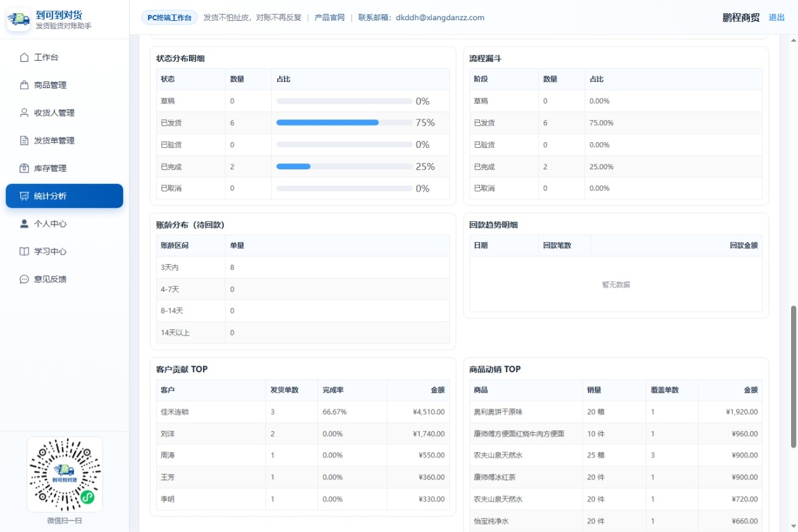Click the 暂无数据 placeholder text
This screenshot has width=798, height=532.
click(616, 285)
